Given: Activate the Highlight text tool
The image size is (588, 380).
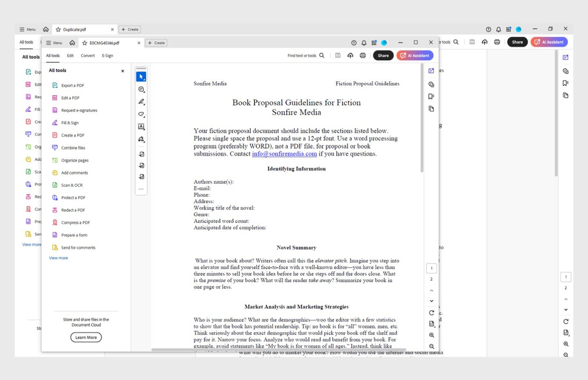Looking at the screenshot, I should pyautogui.click(x=141, y=101).
